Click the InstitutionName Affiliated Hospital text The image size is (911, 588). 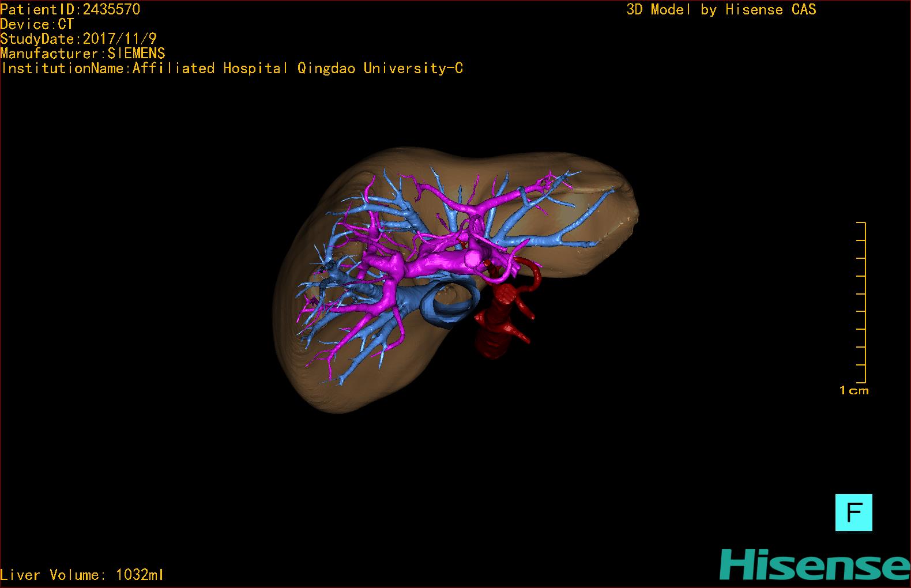point(232,68)
